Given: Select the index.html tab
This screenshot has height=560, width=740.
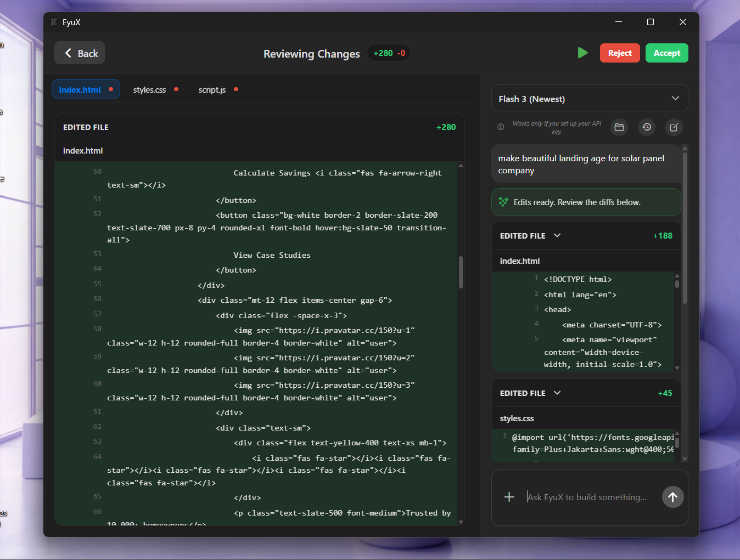Looking at the screenshot, I should click(x=80, y=90).
